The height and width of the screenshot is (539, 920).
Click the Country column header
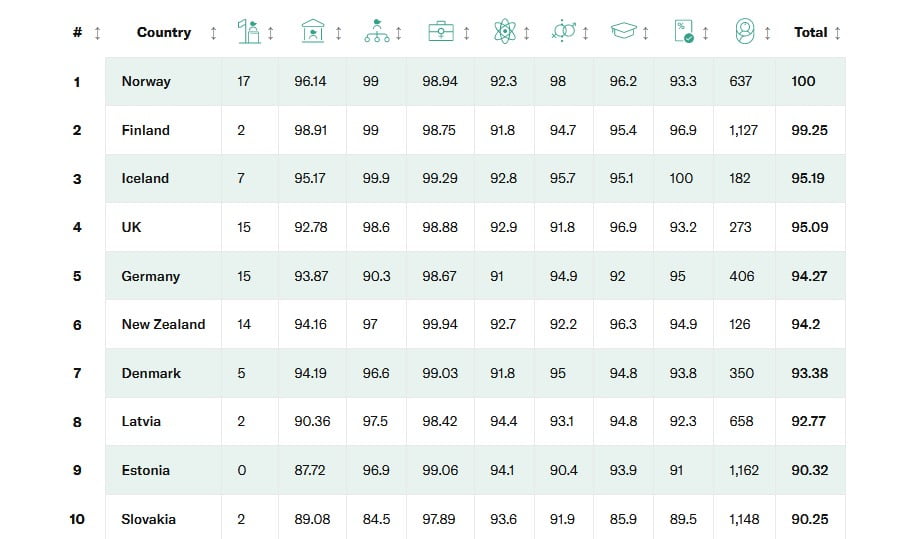[x=163, y=32]
